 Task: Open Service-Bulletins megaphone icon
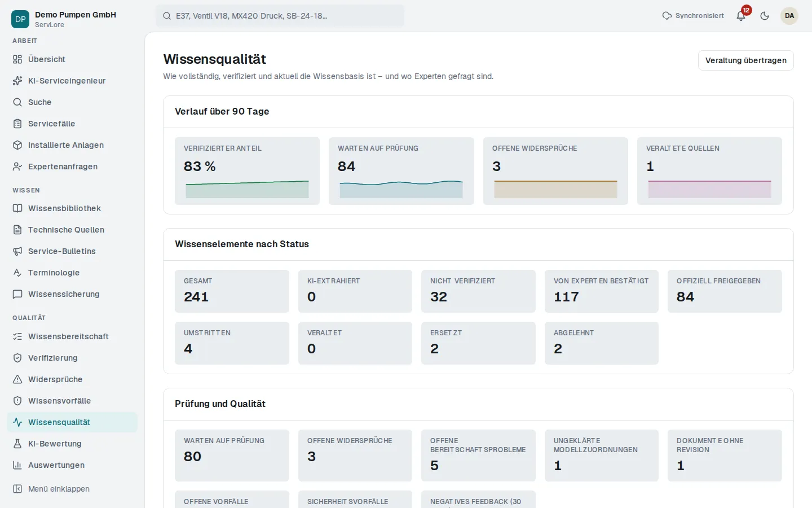[x=17, y=251]
